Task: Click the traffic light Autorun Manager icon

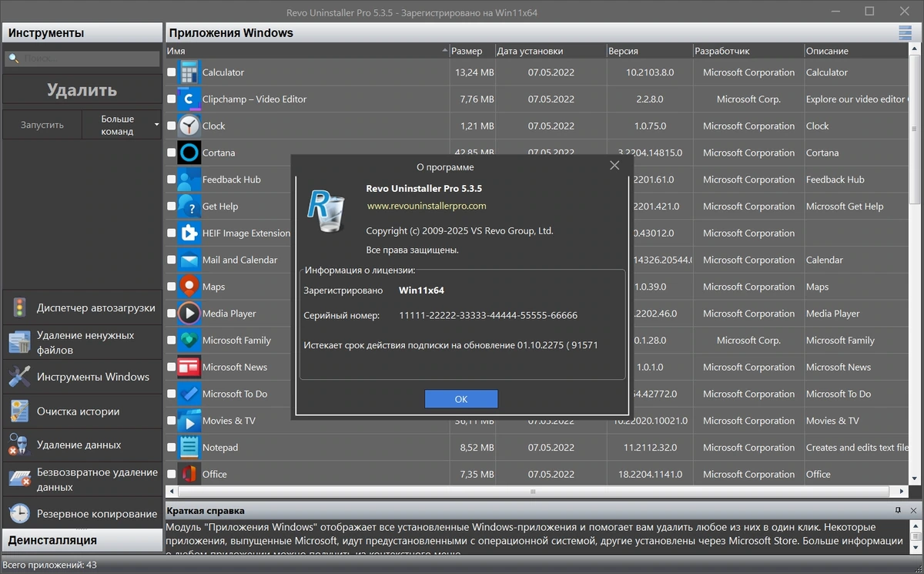Action: (x=19, y=308)
